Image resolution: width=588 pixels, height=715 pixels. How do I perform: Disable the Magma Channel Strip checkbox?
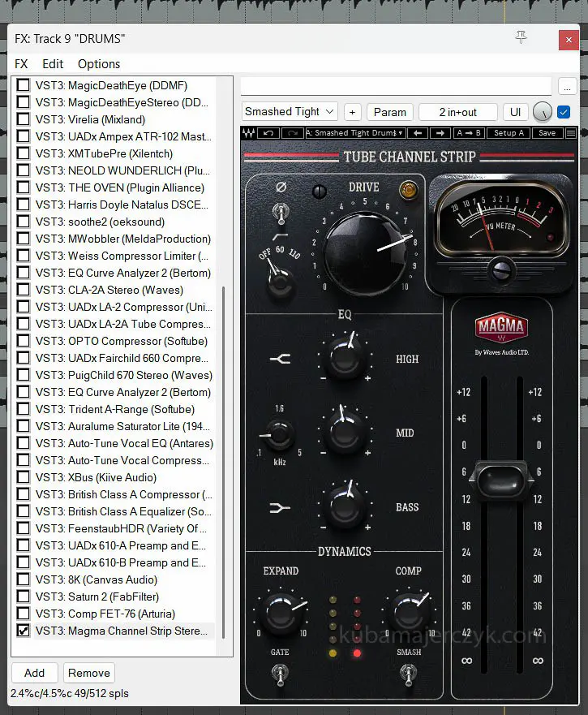(24, 631)
